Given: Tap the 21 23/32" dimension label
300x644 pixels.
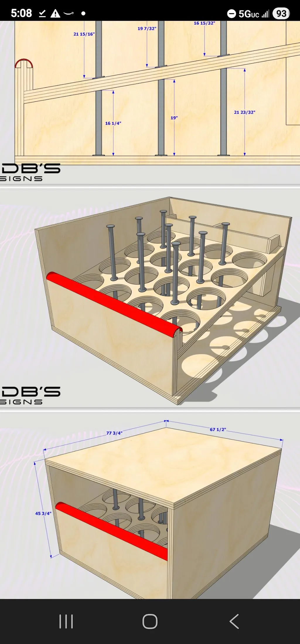Looking at the screenshot, I should tap(244, 112).
